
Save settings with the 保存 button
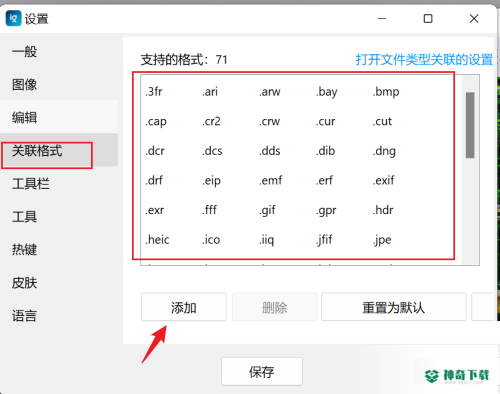(x=262, y=372)
